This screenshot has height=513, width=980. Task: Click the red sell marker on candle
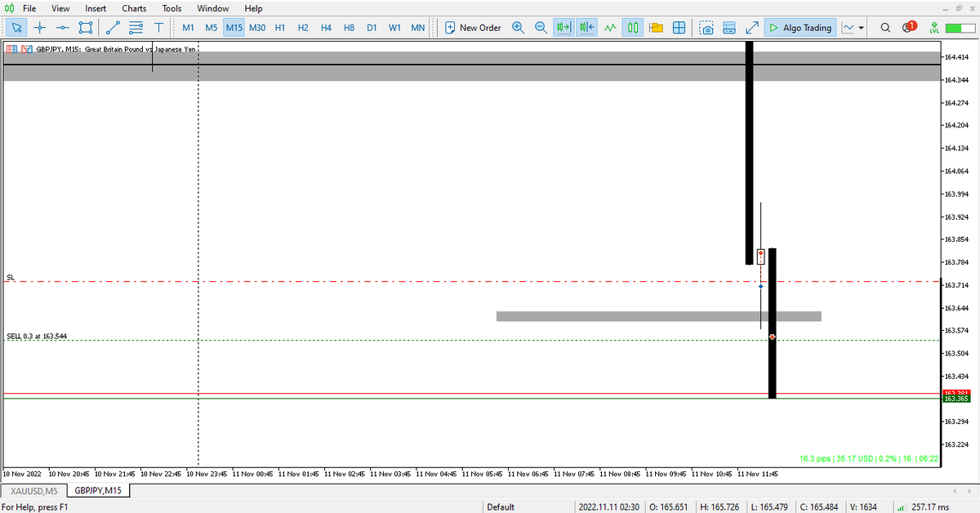coord(773,337)
